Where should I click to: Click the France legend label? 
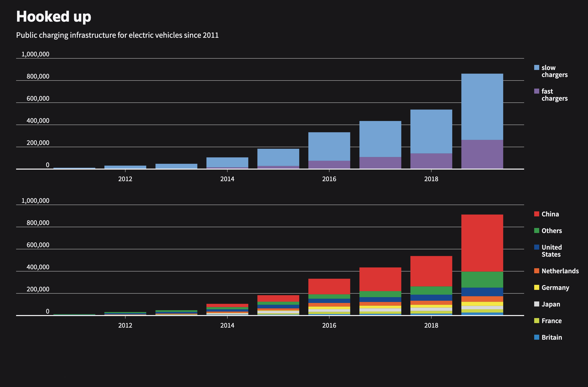tap(551, 321)
